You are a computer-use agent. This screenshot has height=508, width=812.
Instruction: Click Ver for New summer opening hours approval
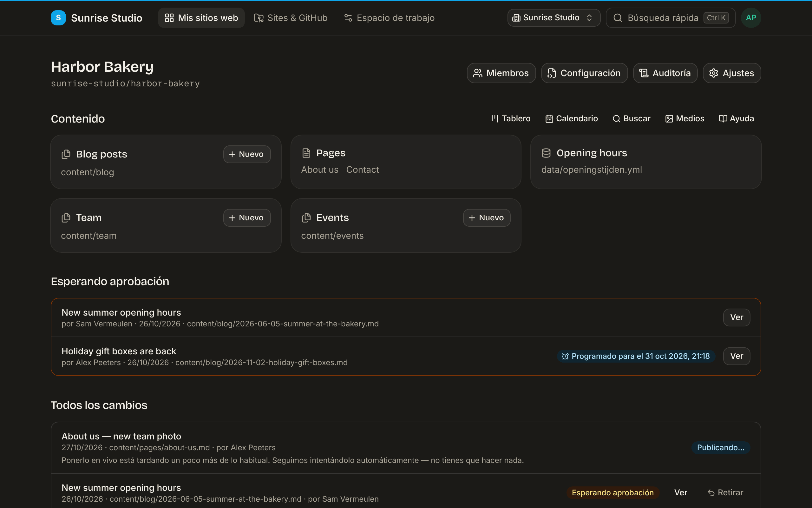point(737,317)
